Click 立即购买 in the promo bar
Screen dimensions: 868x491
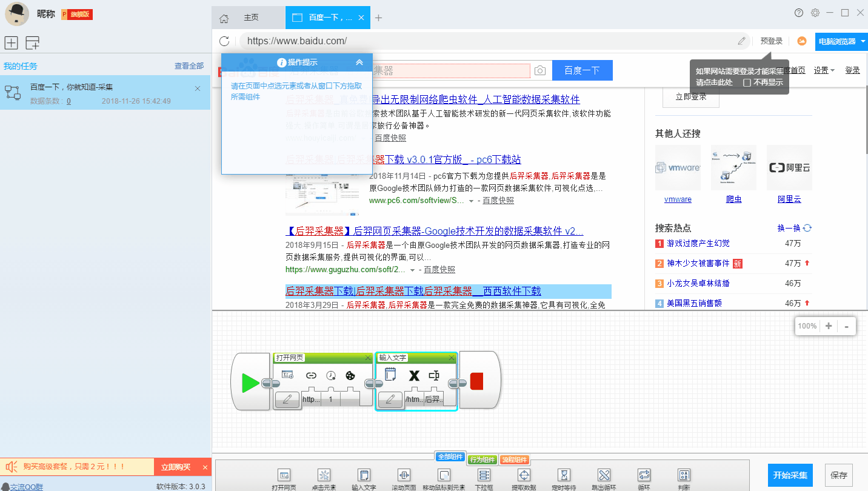pos(175,467)
